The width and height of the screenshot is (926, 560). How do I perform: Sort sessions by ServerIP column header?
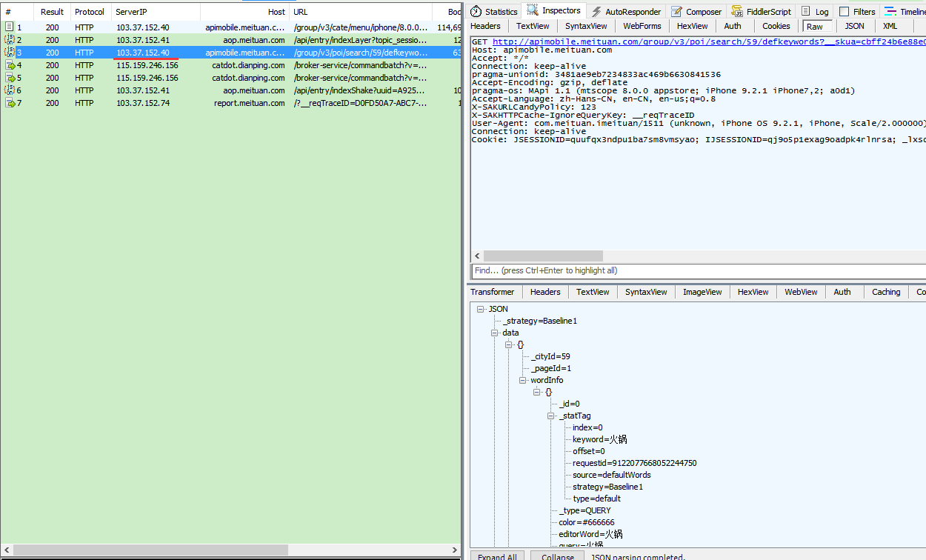(156, 12)
